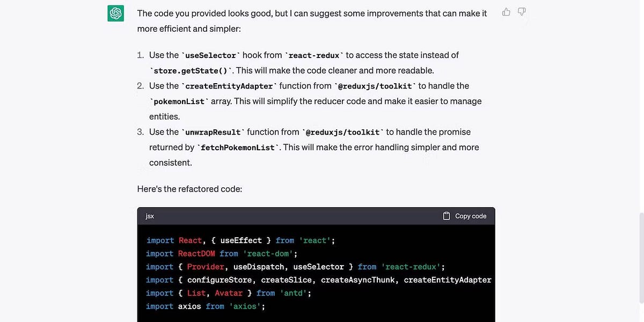Click the 'axios' string in last import line
The height and width of the screenshot is (322, 644).
(x=245, y=306)
